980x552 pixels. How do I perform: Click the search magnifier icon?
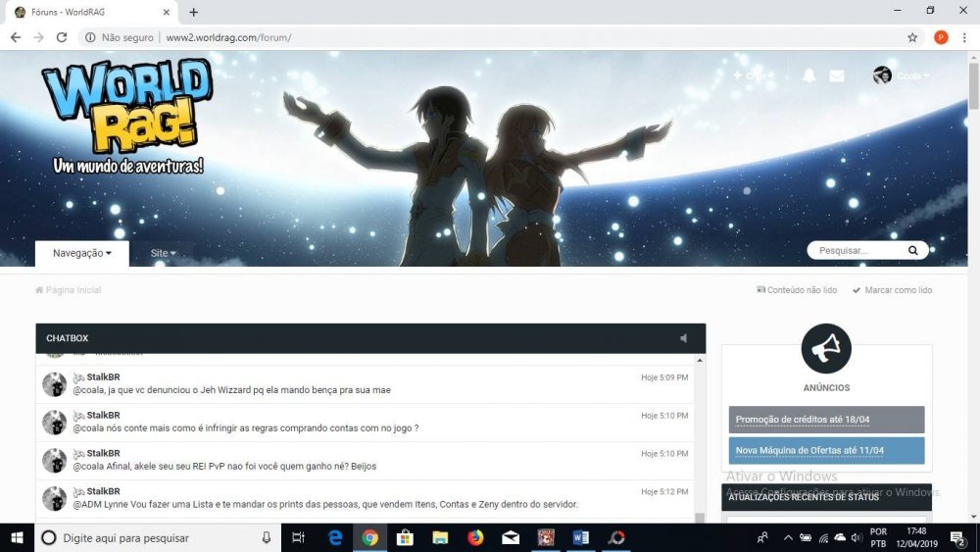point(913,251)
